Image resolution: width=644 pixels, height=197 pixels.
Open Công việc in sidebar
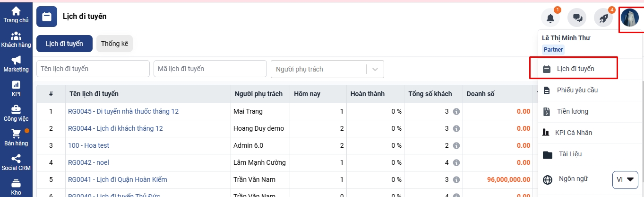16,113
